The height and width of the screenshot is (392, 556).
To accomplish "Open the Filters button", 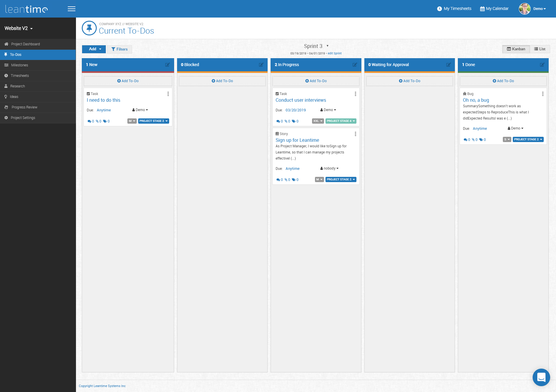I will tap(119, 49).
